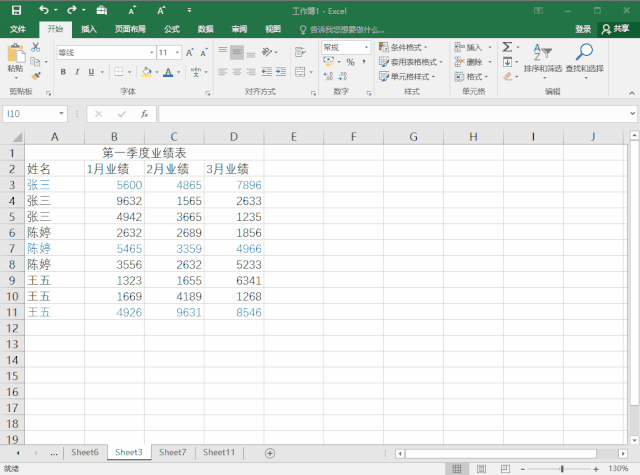Paste clipboard contents with the 粘贴 icon

point(16,55)
